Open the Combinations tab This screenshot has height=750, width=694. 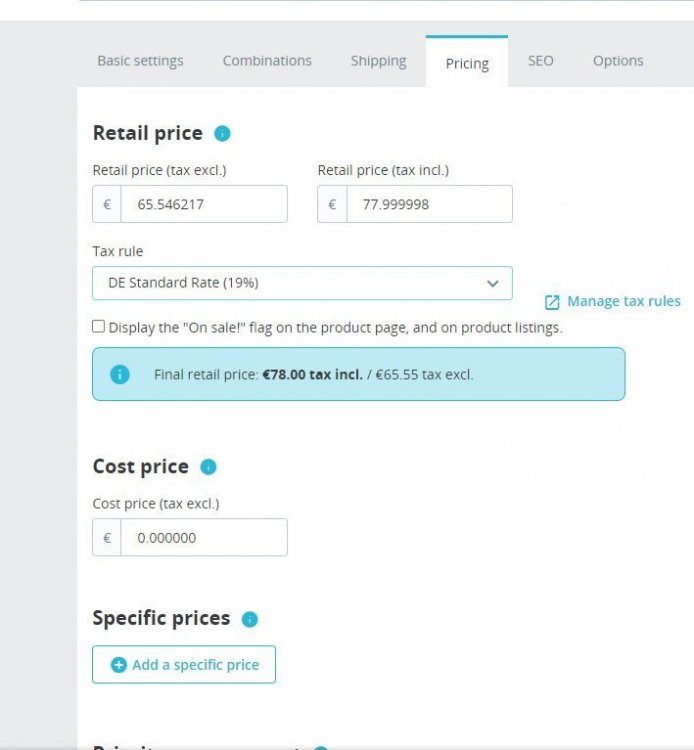[x=267, y=61]
